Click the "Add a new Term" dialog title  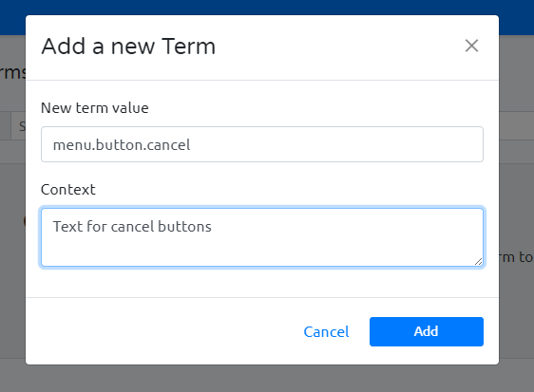128,46
